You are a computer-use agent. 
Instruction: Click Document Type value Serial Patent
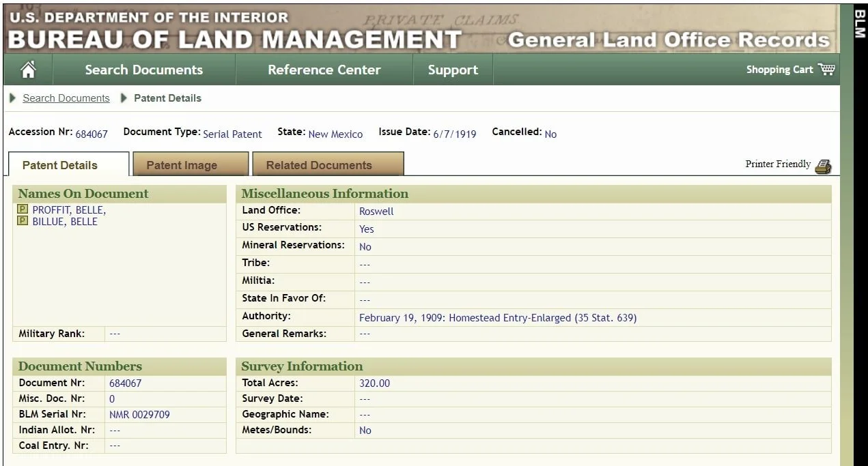click(x=233, y=134)
